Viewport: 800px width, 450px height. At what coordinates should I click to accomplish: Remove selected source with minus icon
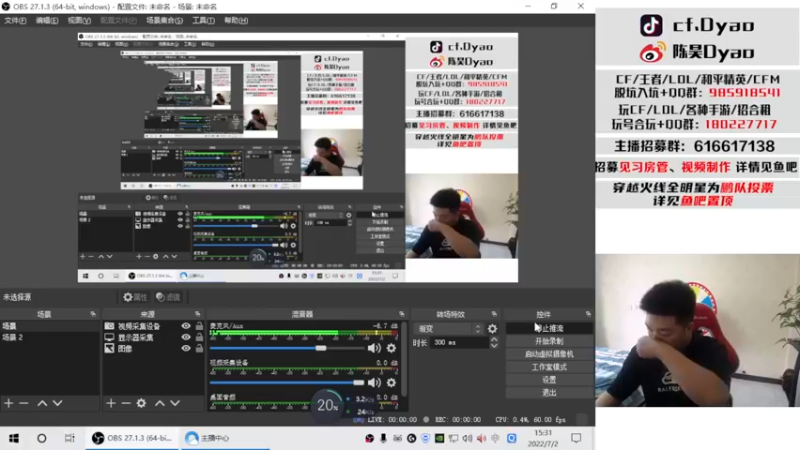(x=126, y=403)
